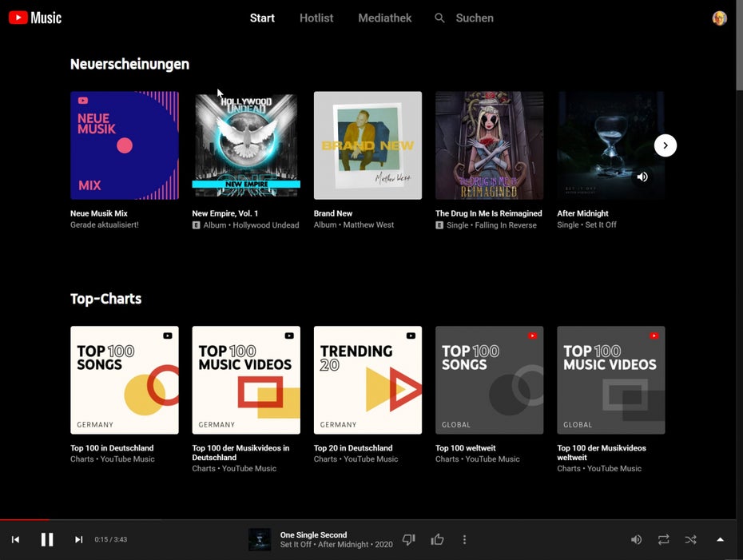Toggle shuffle playback

click(690, 540)
